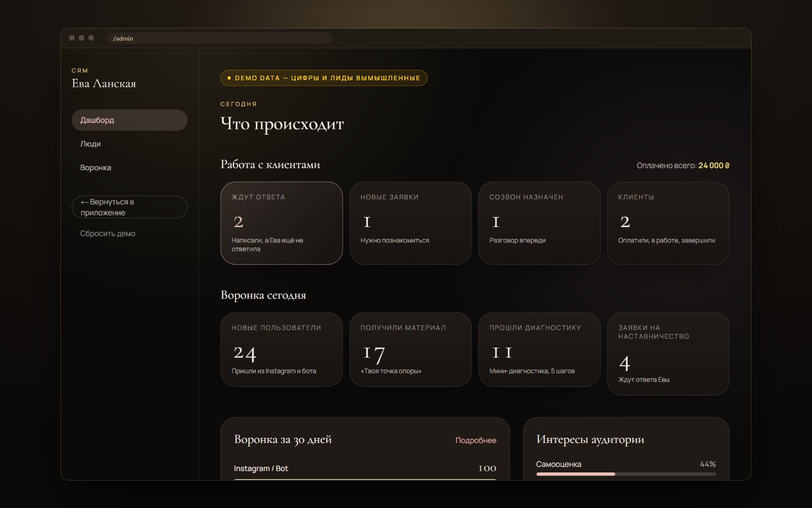Click the Интересы аудитории title
The image size is (812, 508).
point(590,439)
